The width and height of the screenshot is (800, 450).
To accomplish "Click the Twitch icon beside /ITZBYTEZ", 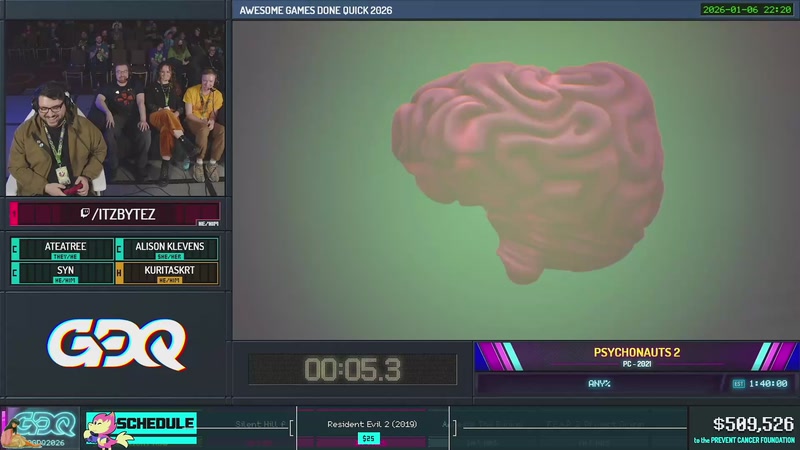I will pyautogui.click(x=85, y=213).
